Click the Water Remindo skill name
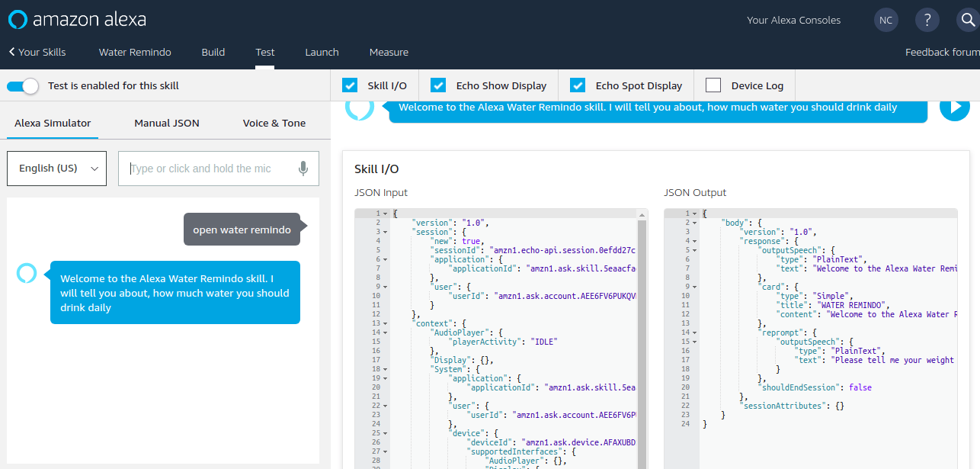Viewport: 980px width, 469px height. tap(135, 53)
